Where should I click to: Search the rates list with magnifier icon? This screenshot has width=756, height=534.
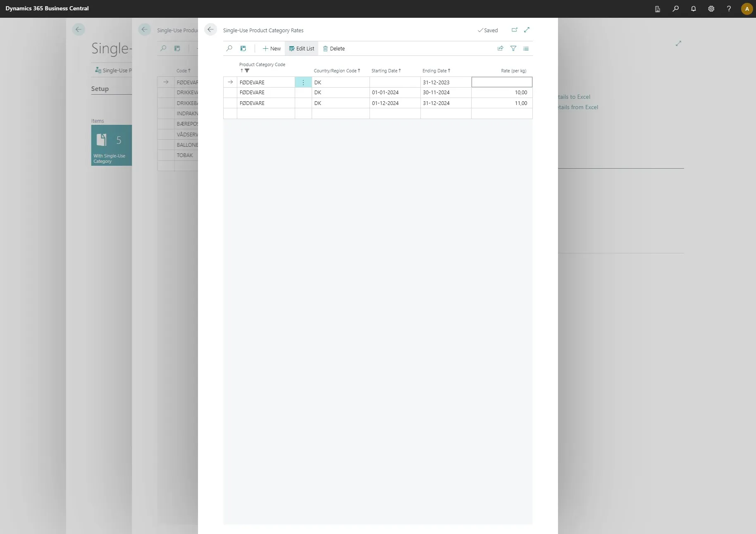point(229,48)
